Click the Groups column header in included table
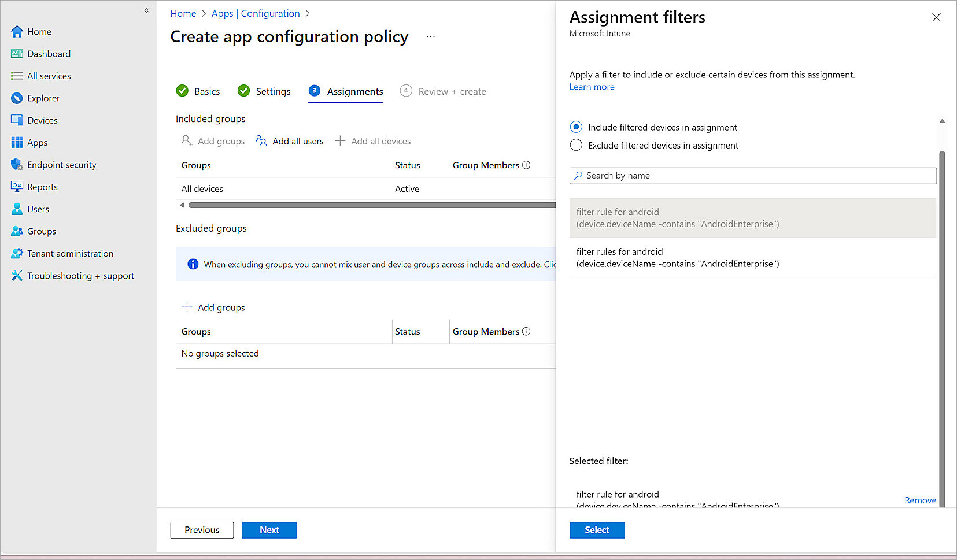 (196, 165)
